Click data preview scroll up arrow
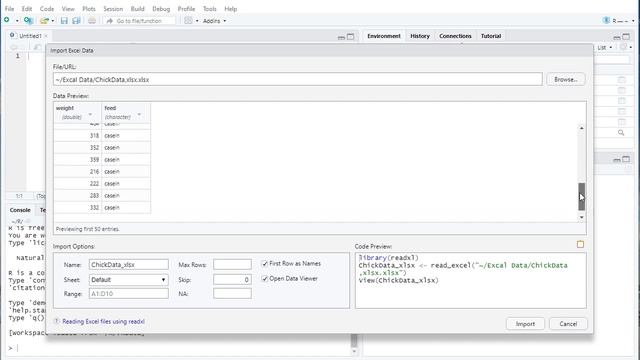 click(x=582, y=128)
